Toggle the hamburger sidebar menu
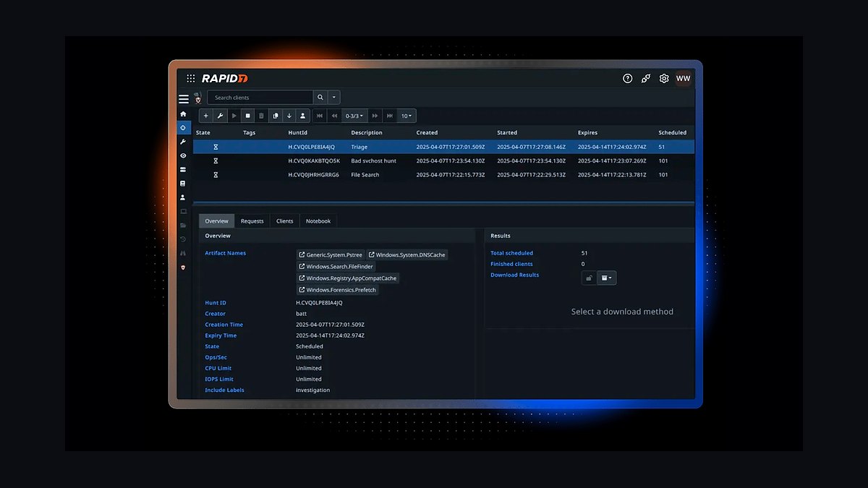 coord(184,99)
